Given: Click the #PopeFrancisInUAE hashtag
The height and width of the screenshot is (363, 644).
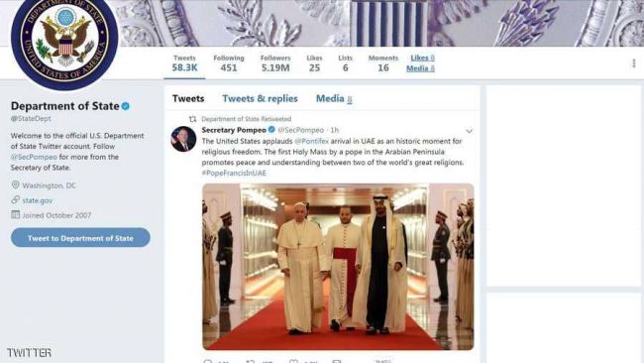Looking at the screenshot, I should pos(234,174).
